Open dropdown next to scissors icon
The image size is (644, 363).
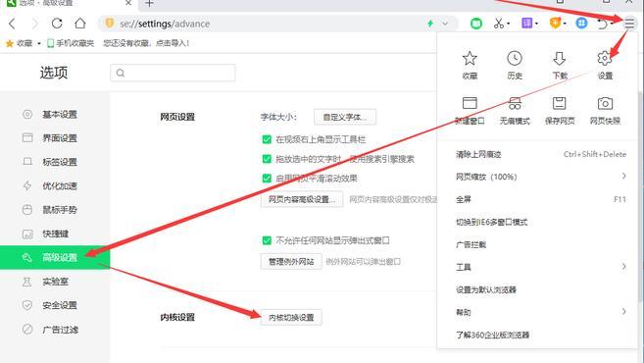click(509, 24)
